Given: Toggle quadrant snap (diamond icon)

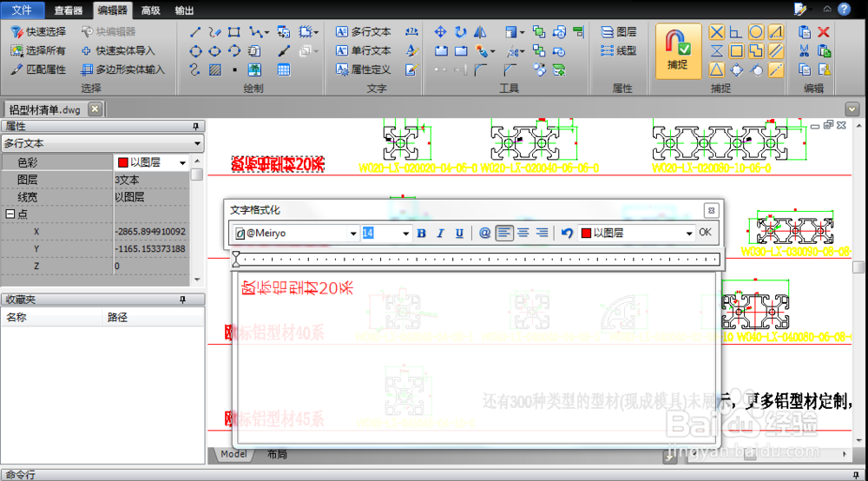Looking at the screenshot, I should 736,70.
